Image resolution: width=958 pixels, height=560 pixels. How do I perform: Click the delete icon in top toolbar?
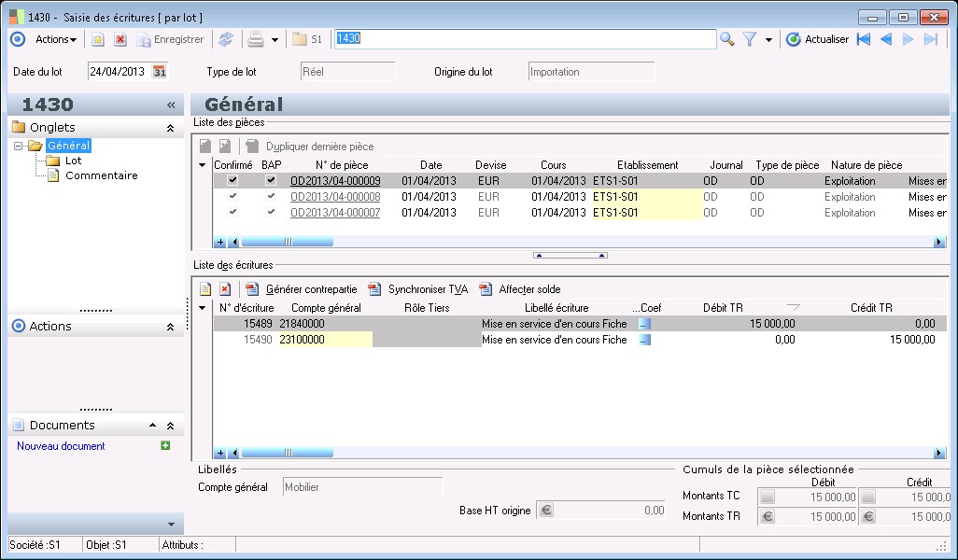pos(120,39)
